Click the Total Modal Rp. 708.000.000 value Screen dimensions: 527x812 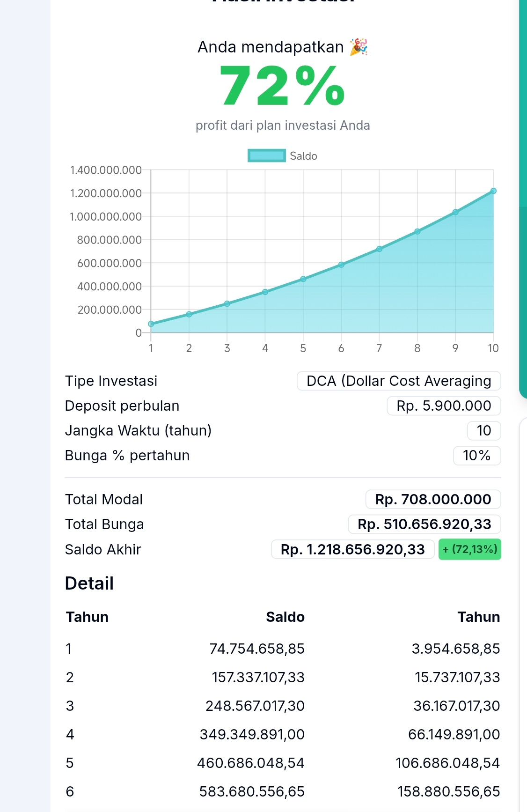[x=433, y=499]
